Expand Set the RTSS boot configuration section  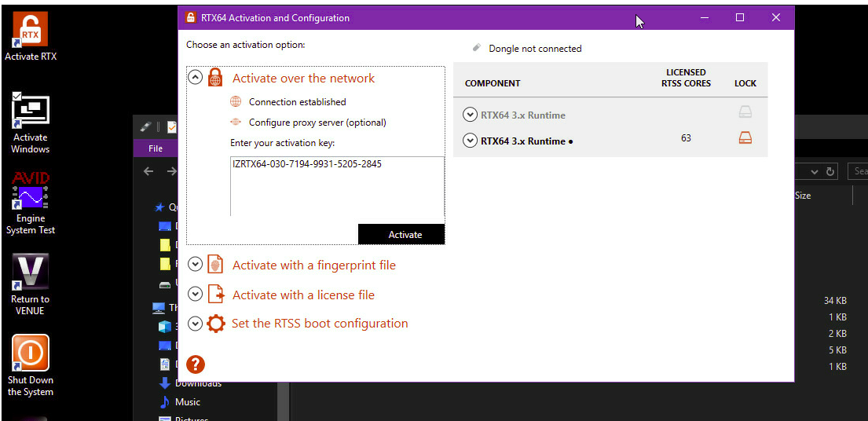click(x=196, y=323)
